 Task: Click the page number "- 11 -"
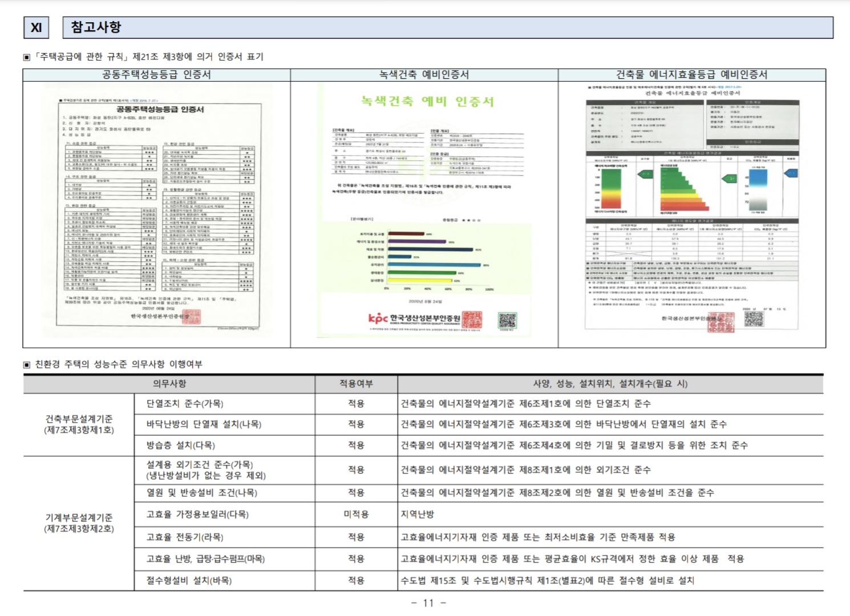[x=429, y=603]
